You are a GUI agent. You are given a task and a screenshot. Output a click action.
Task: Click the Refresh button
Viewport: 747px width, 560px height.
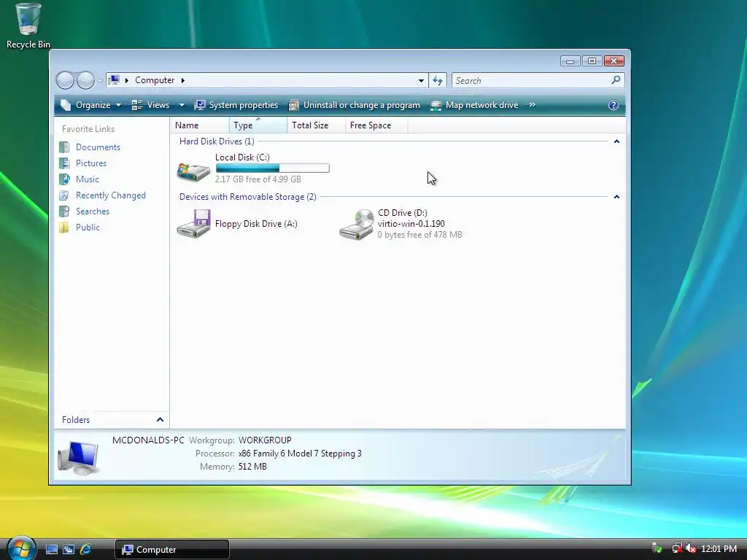click(438, 80)
